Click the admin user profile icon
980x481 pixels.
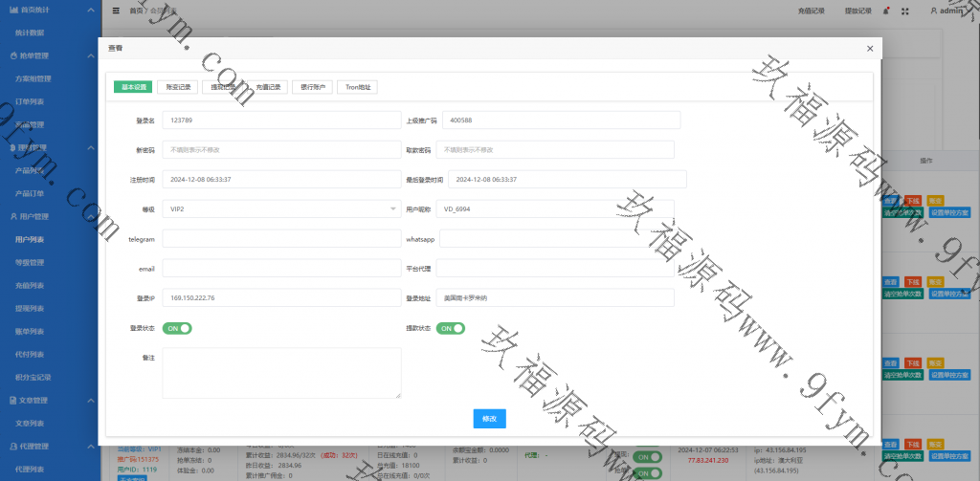click(x=934, y=11)
